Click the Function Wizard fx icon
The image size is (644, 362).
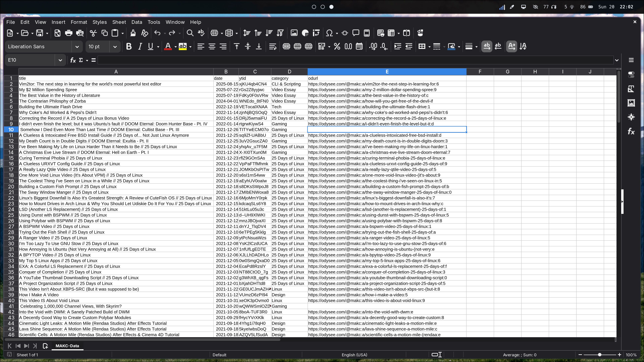(x=73, y=60)
